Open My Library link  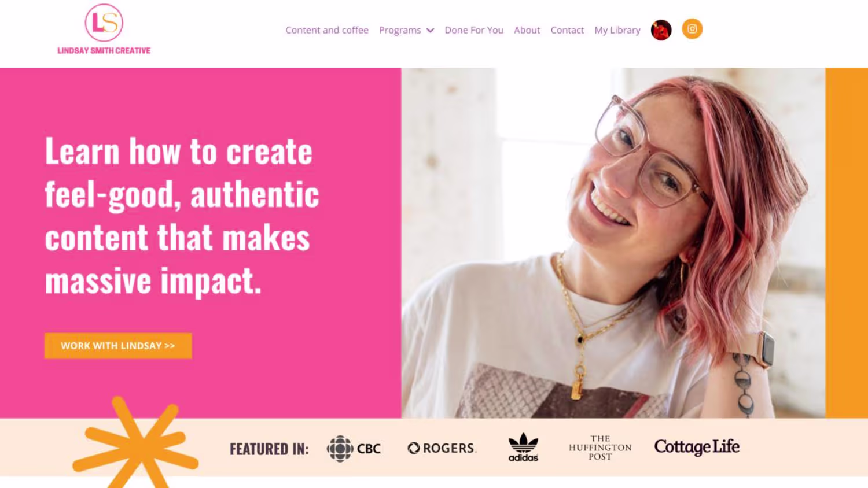coord(617,30)
